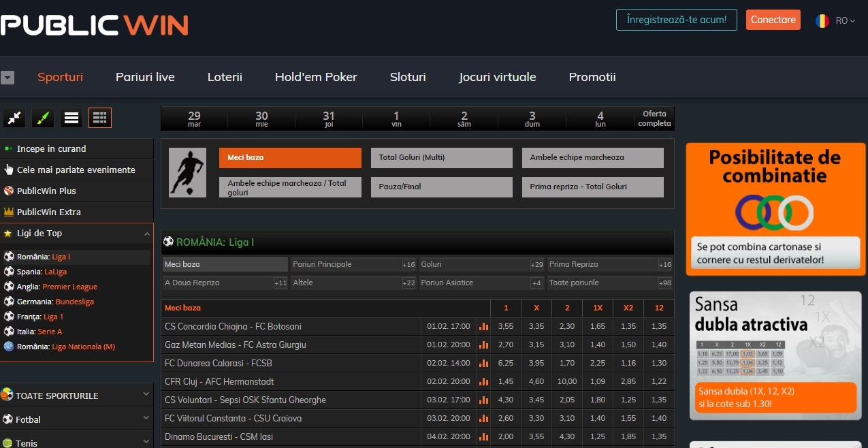The image size is (868, 448).
Task: Click the ball icon for PublicWin Plus
Action: pos(9,191)
